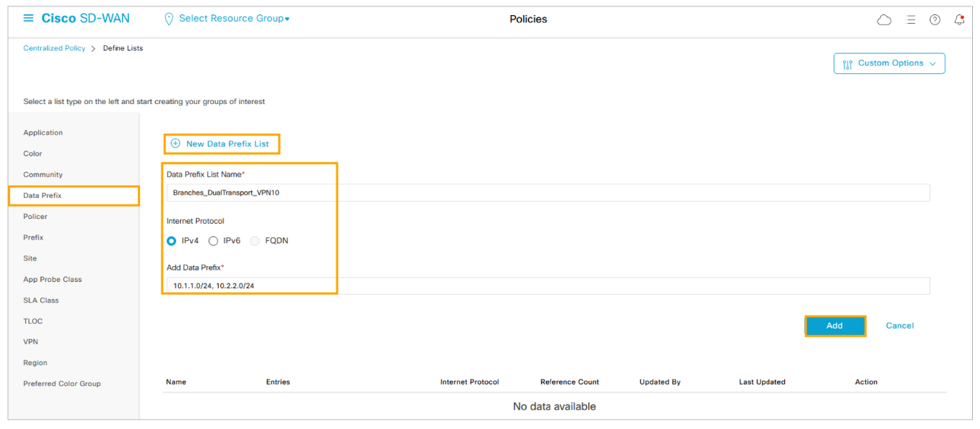This screenshot has width=980, height=429.
Task: Select the IPv4 radio button
Action: coord(171,241)
